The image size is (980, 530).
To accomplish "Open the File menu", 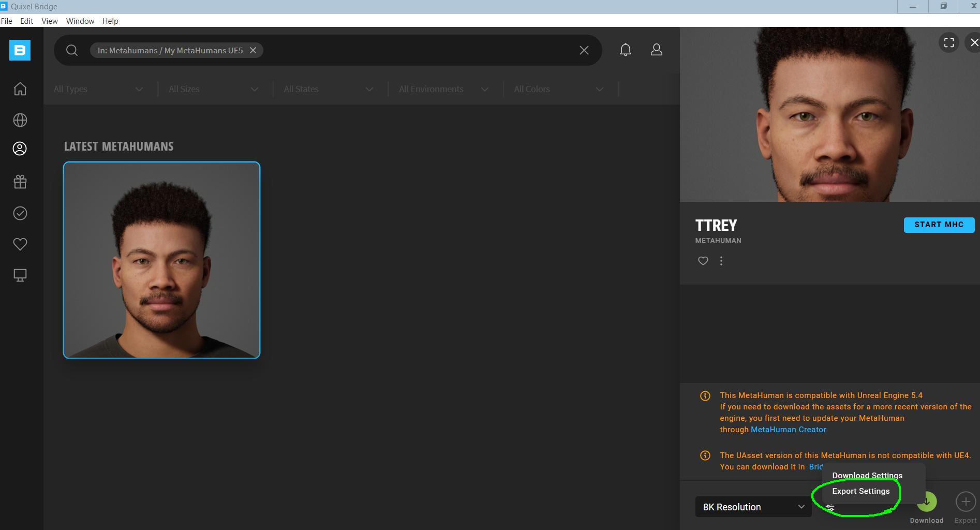I will pos(7,21).
